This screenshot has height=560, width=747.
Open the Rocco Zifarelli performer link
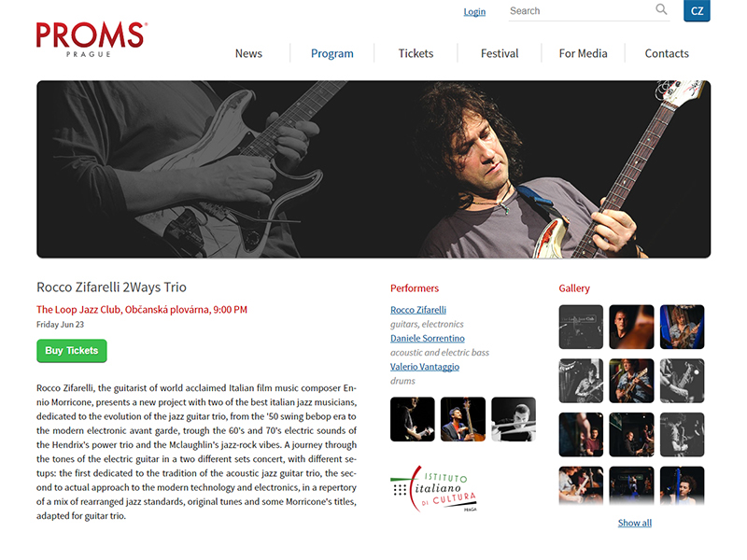click(418, 310)
